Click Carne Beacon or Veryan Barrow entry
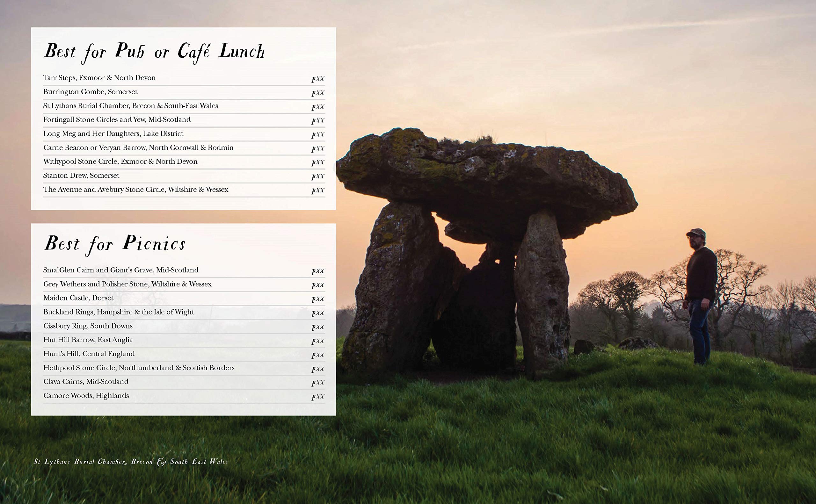 pyautogui.click(x=138, y=148)
